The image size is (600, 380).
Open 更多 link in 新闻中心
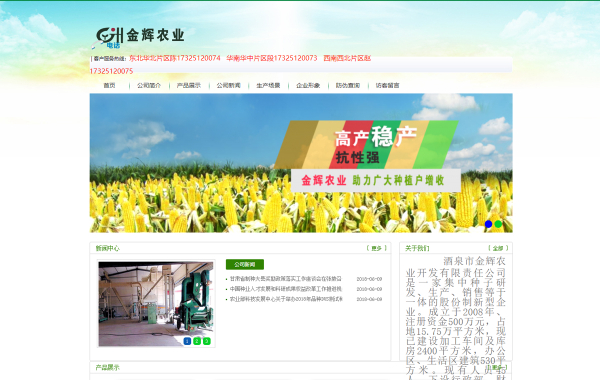click(x=377, y=248)
